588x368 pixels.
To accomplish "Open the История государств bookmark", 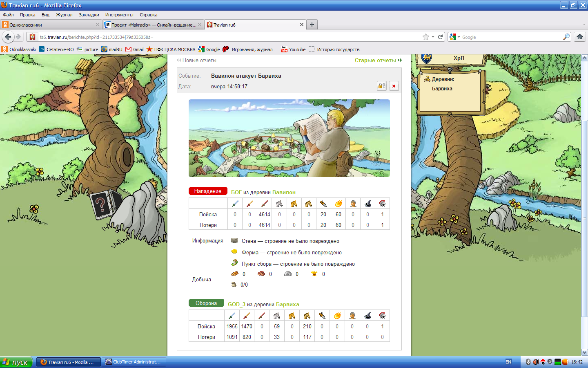I will [x=336, y=49].
